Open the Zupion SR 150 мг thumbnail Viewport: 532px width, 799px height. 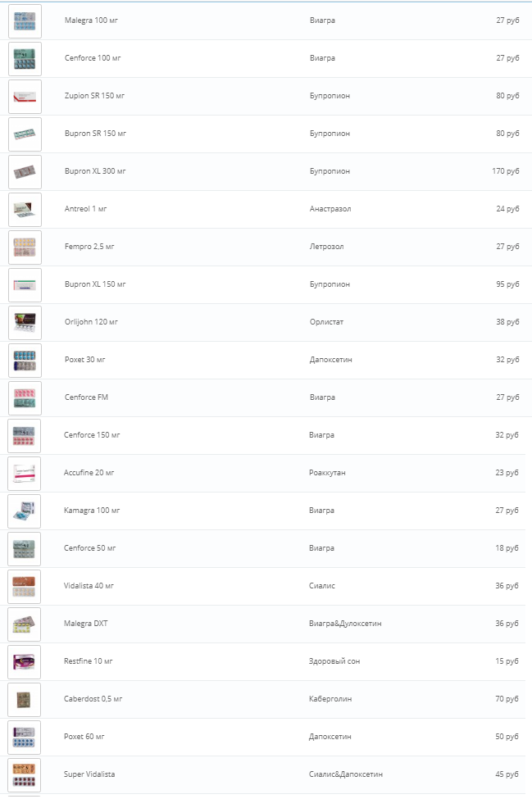click(x=25, y=96)
